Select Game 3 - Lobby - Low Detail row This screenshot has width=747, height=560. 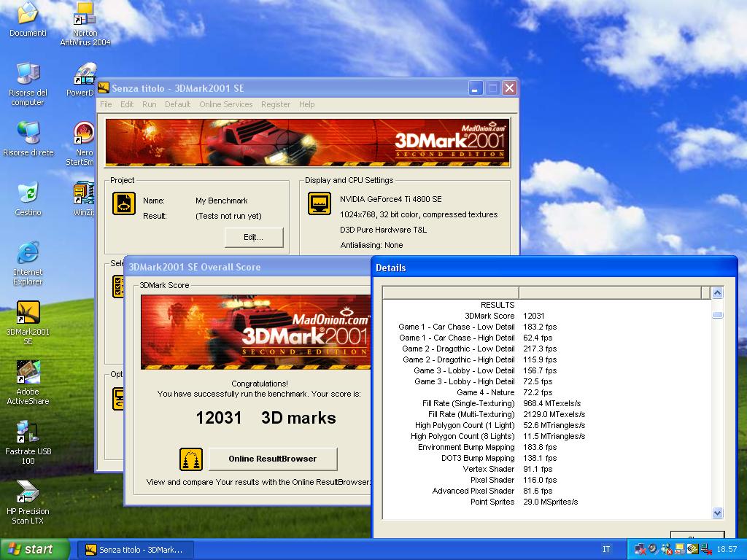546,370
